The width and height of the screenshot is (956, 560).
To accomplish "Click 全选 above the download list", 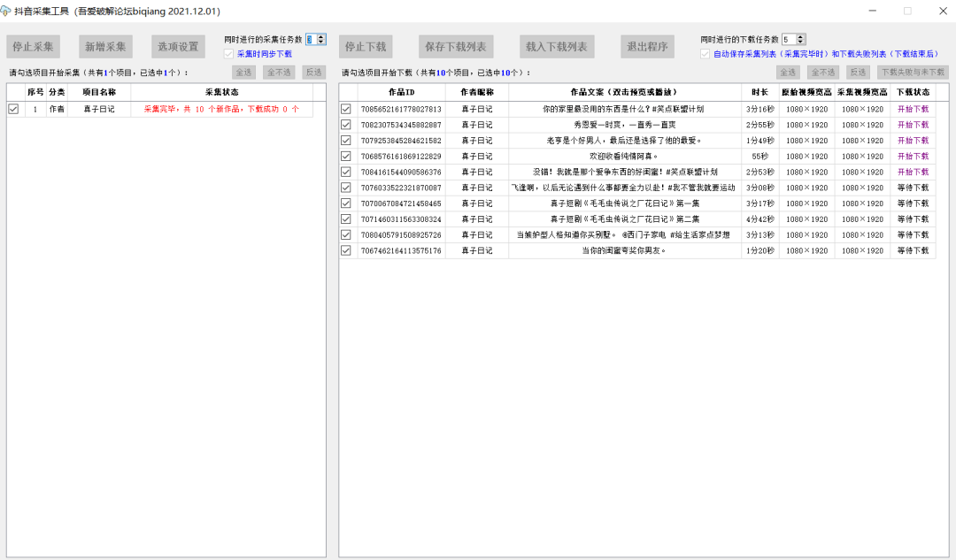I will tap(788, 73).
